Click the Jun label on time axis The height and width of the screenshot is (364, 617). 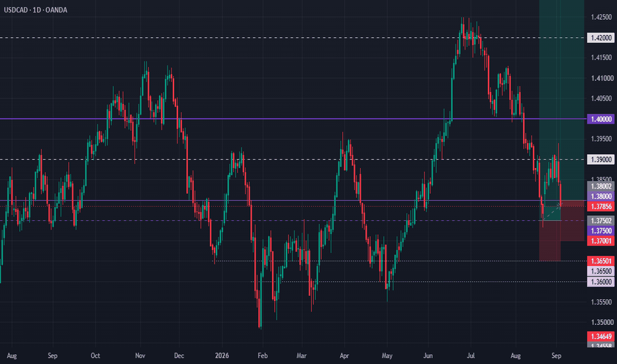[428, 355]
